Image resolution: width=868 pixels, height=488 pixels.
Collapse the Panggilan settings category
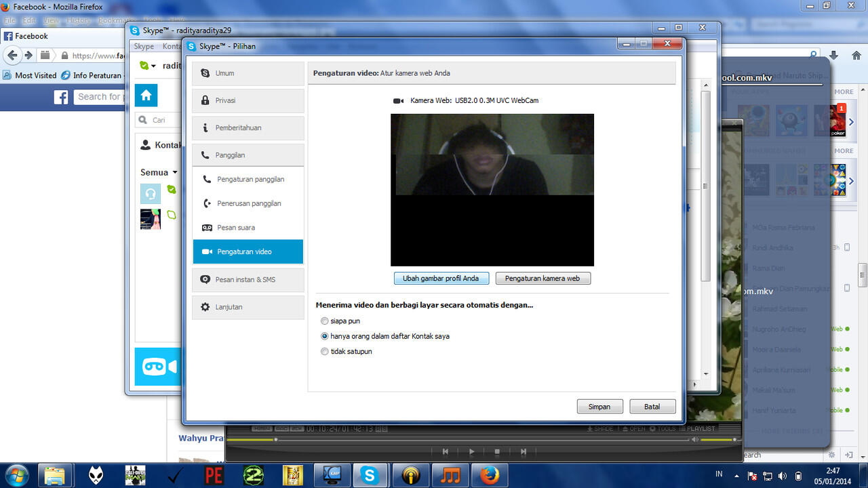(x=248, y=155)
